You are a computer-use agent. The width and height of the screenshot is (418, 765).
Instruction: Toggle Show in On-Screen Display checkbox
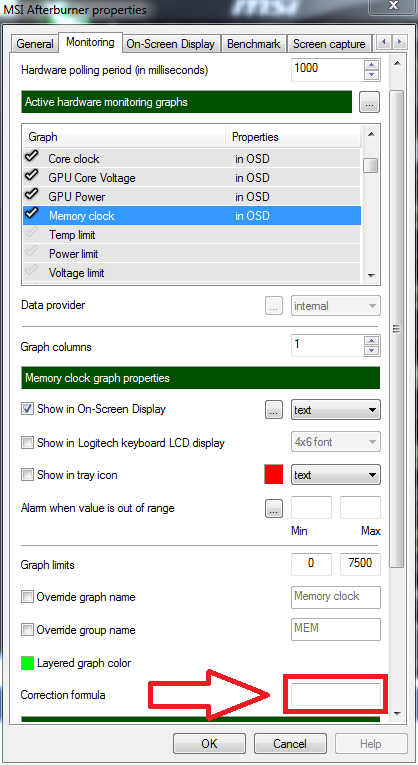click(27, 409)
